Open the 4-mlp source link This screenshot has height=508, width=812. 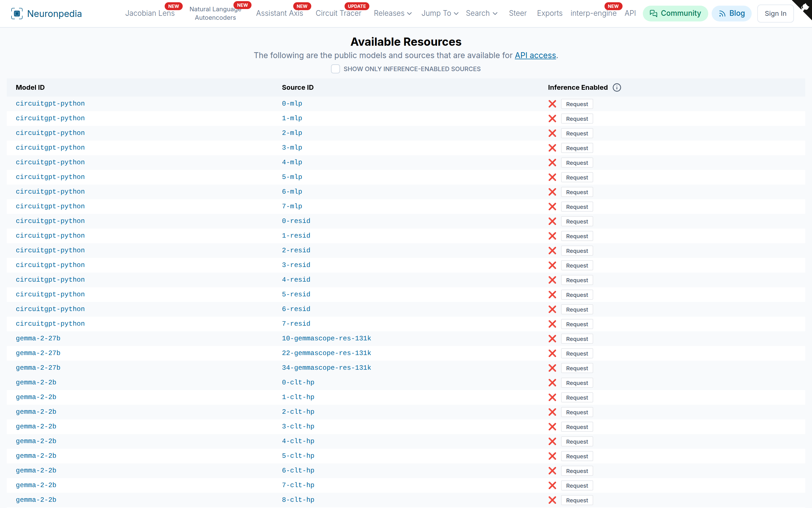[x=292, y=162]
